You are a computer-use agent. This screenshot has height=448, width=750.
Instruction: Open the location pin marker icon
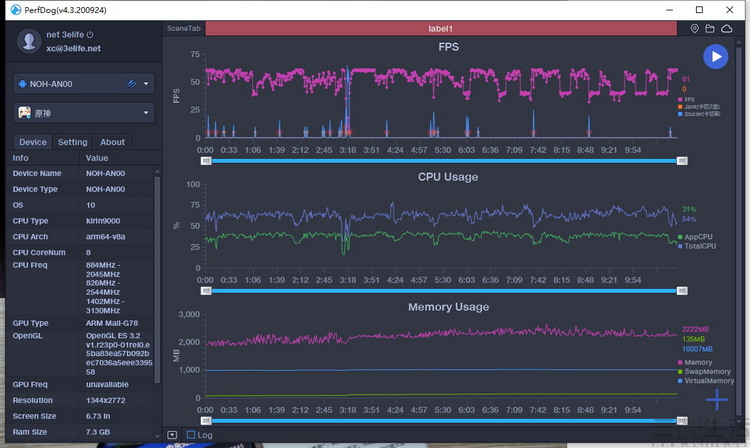coord(695,29)
